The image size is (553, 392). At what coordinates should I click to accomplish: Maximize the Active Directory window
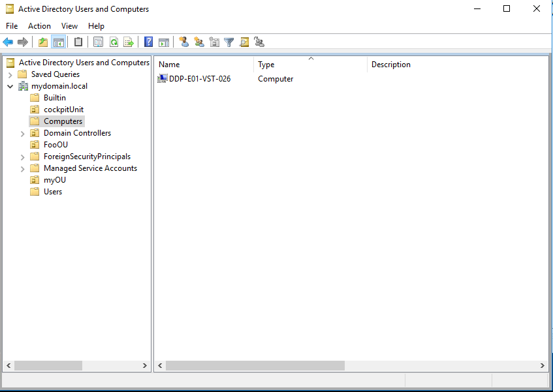tap(507, 8)
